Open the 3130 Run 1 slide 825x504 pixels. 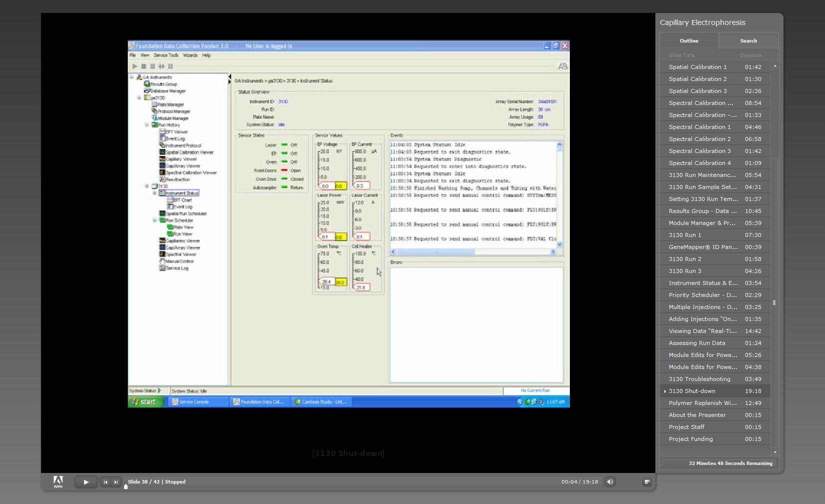pos(715,235)
